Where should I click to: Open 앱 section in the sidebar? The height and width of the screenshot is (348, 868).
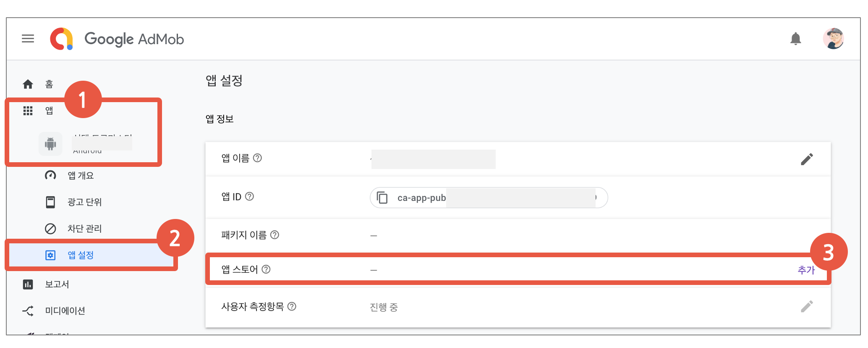pos(49,111)
